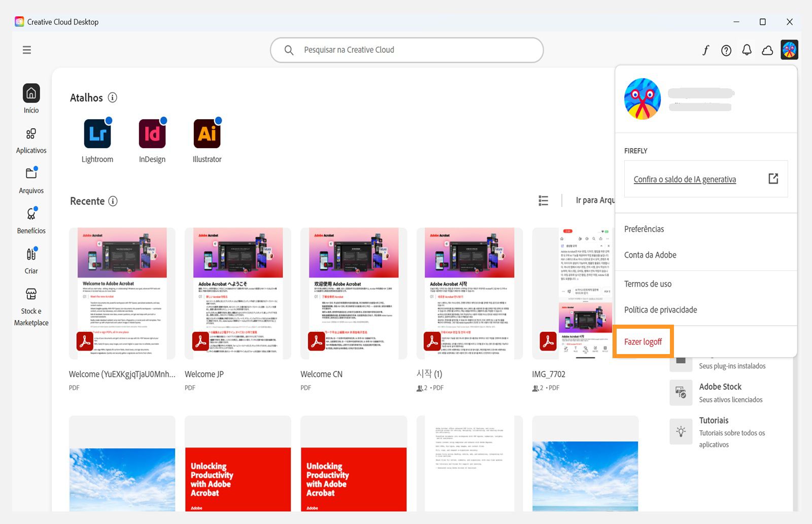Open Criar in sidebar
The width and height of the screenshot is (812, 524).
point(31,261)
